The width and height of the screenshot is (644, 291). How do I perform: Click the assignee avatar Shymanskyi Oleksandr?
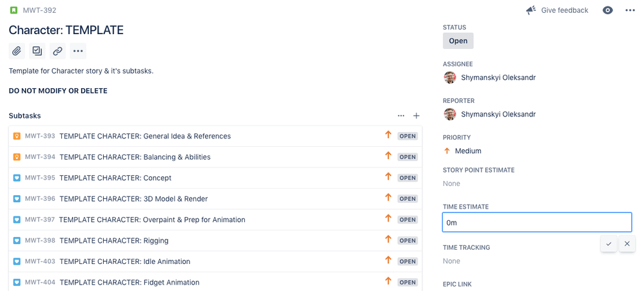point(450,77)
